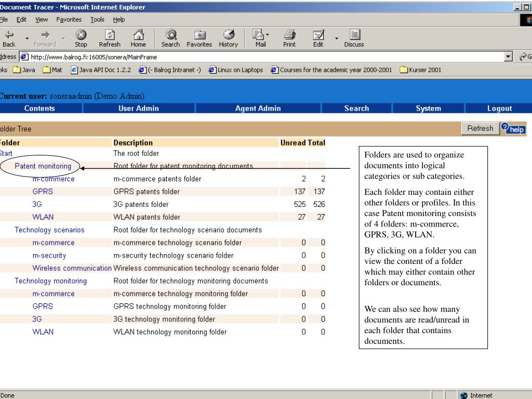This screenshot has height=399, width=532.
Task: Open Java API Doc 1.2.2 bookmark
Action: pyautogui.click(x=101, y=70)
